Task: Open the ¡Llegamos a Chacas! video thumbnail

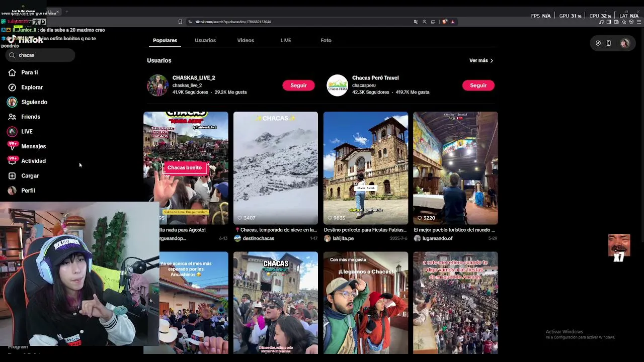Action: [x=366, y=303]
